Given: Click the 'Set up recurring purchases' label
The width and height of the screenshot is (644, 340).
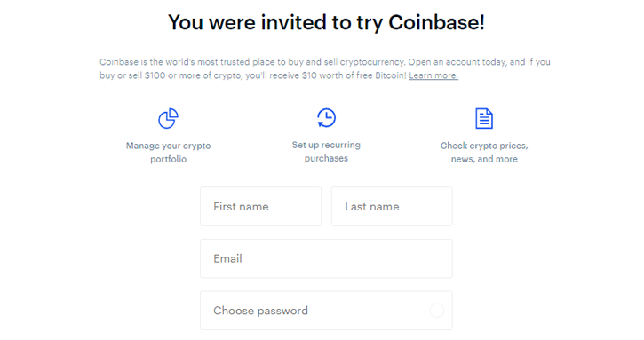Looking at the screenshot, I should pyautogui.click(x=326, y=152).
